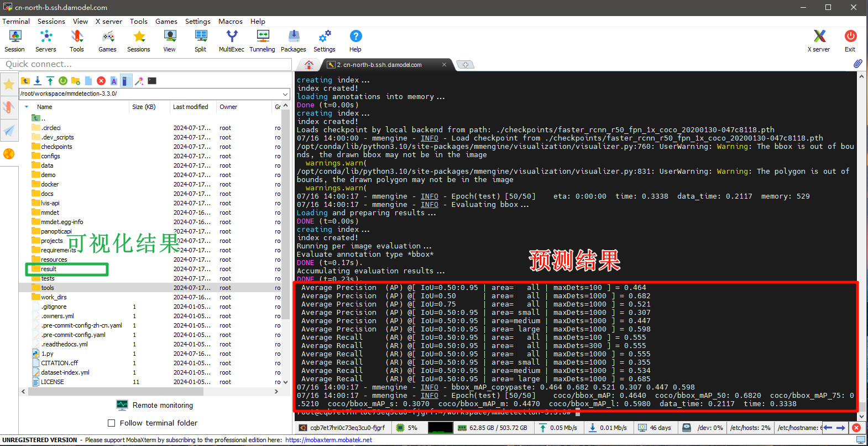
Task: Open the mobaxterm.mobatek.net link
Action: 328,440
